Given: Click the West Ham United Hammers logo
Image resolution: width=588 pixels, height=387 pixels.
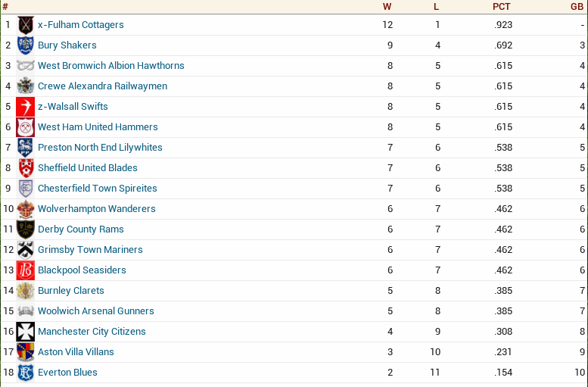Looking at the screenshot, I should [x=26, y=127].
